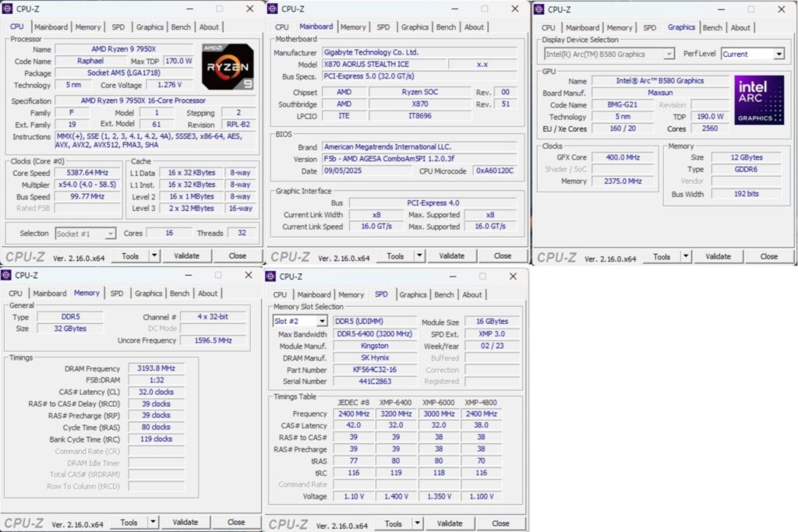The height and width of the screenshot is (532, 798).
Task: Select Memory tab in SPD window
Action: coord(351,294)
